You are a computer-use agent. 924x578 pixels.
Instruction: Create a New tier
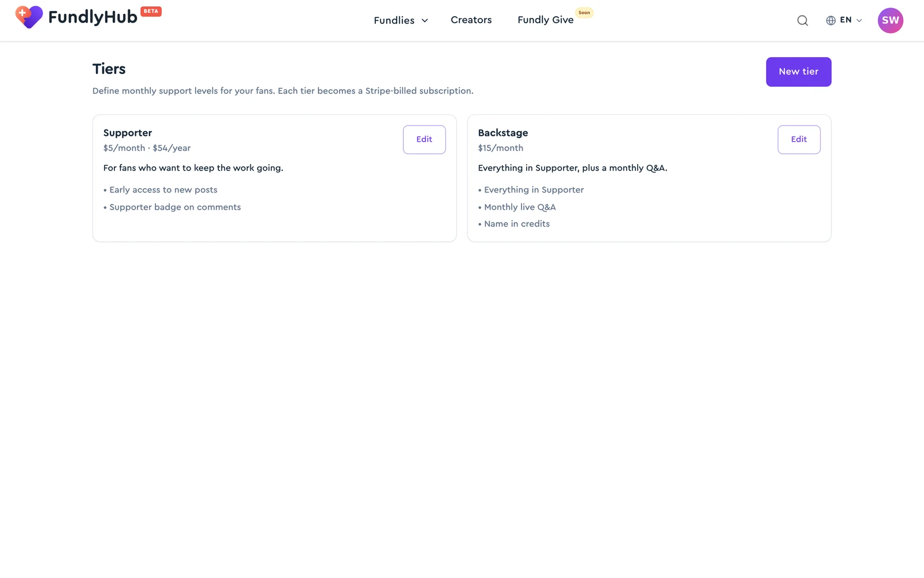click(x=799, y=72)
